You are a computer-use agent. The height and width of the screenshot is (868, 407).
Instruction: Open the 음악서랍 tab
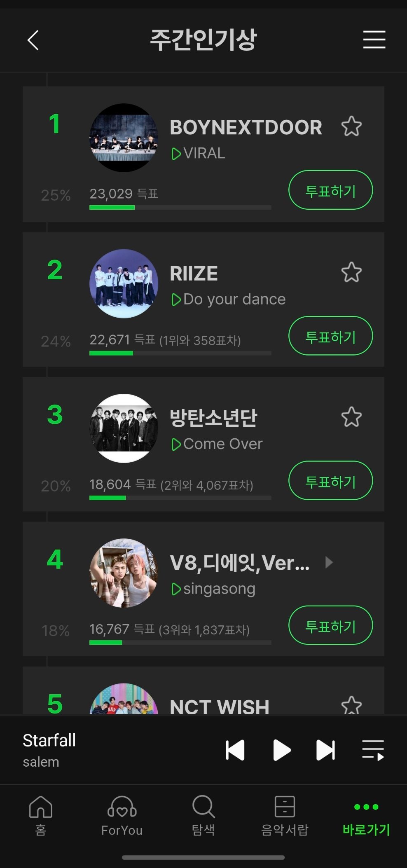285,816
